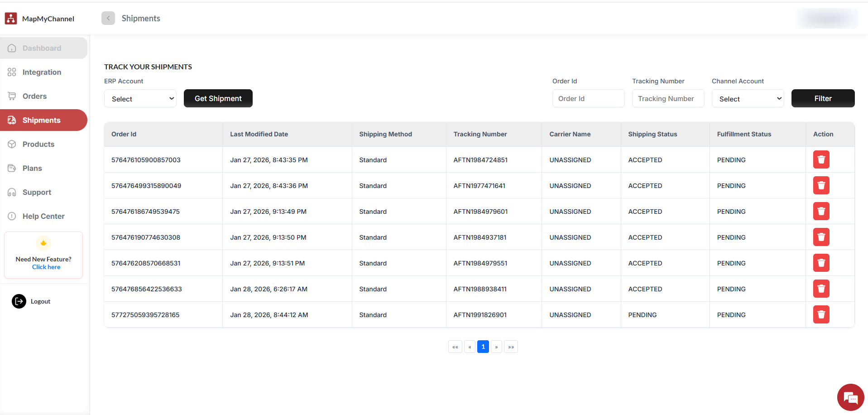The width and height of the screenshot is (868, 415).
Task: Open the live chat widget icon
Action: pos(850,397)
